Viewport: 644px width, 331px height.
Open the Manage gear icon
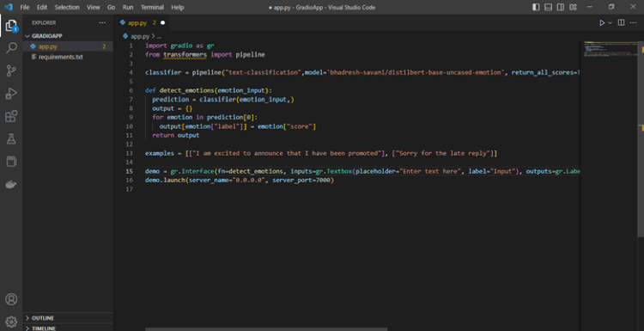pos(11,322)
